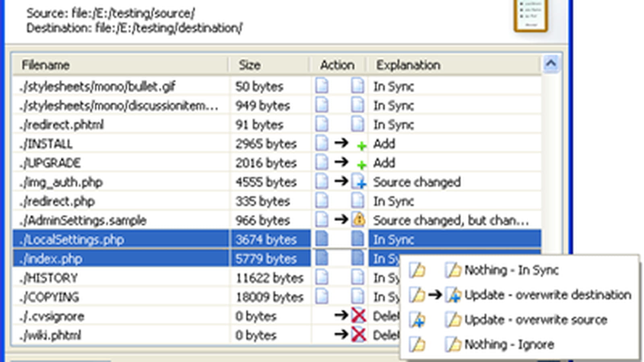Click the red X delete icon for ./wiki.phtml
This screenshot has height=362, width=644.
pos(358,334)
